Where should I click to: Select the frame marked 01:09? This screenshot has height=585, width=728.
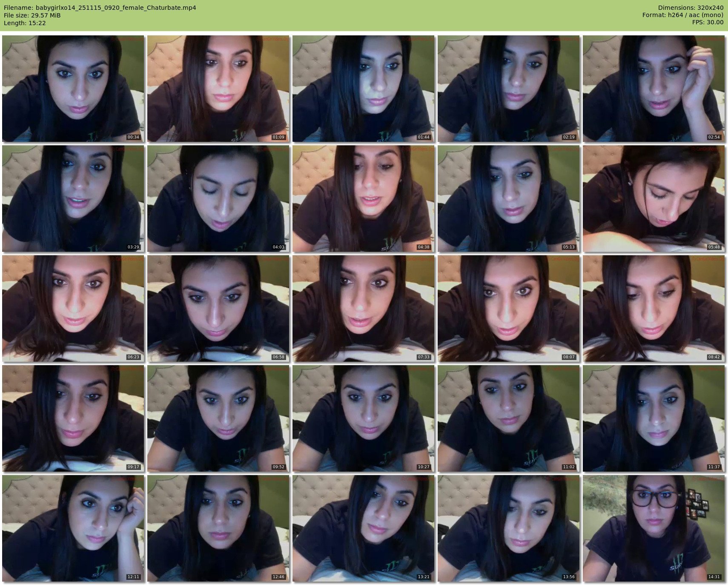pyautogui.click(x=218, y=89)
